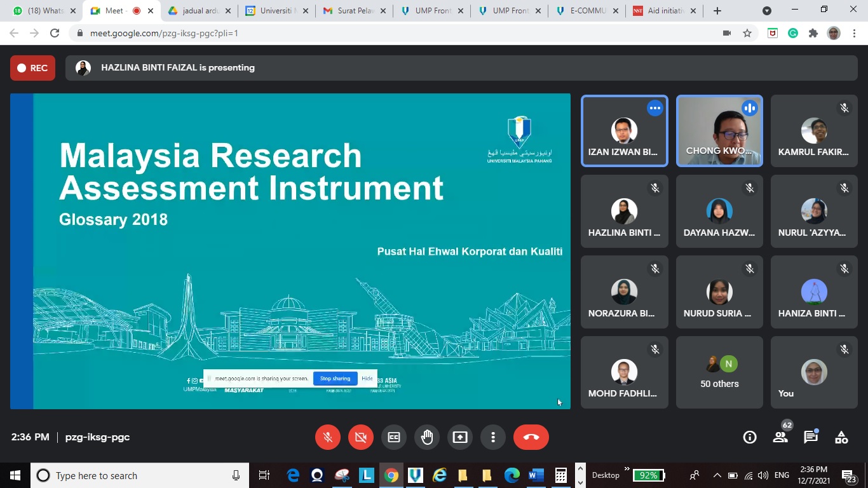Open Task View on taskbar
Screen dimensions: 868x488
tap(264, 475)
